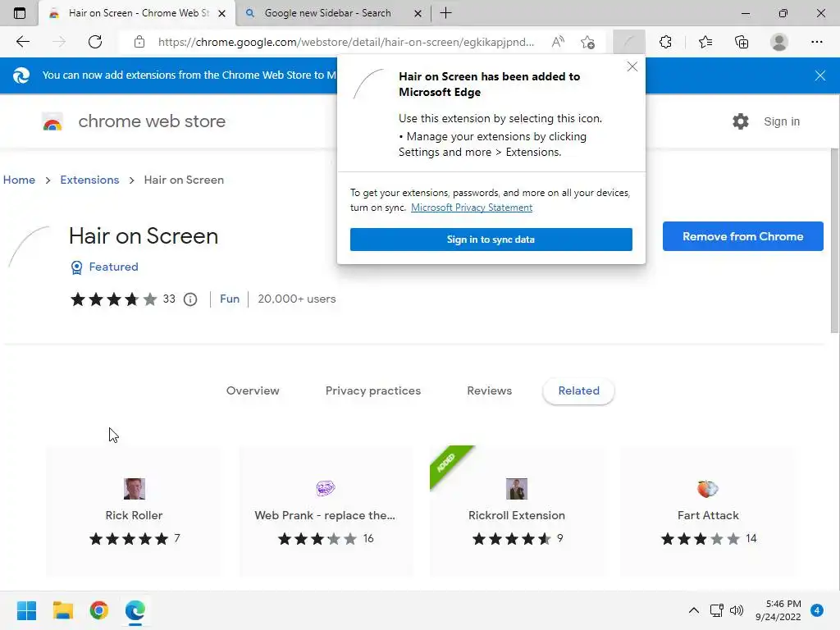The height and width of the screenshot is (630, 840).
Task: Click the Featured badge
Action: pos(105,267)
